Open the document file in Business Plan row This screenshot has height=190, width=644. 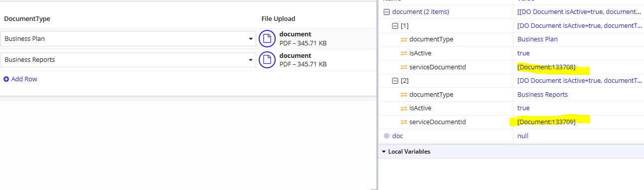click(x=295, y=34)
